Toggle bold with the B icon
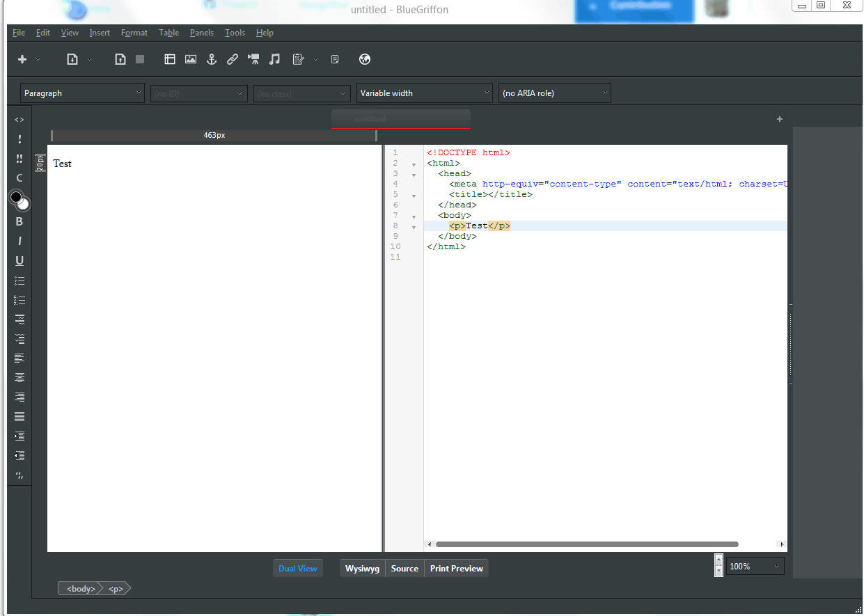The height and width of the screenshot is (616, 864). tap(19, 221)
